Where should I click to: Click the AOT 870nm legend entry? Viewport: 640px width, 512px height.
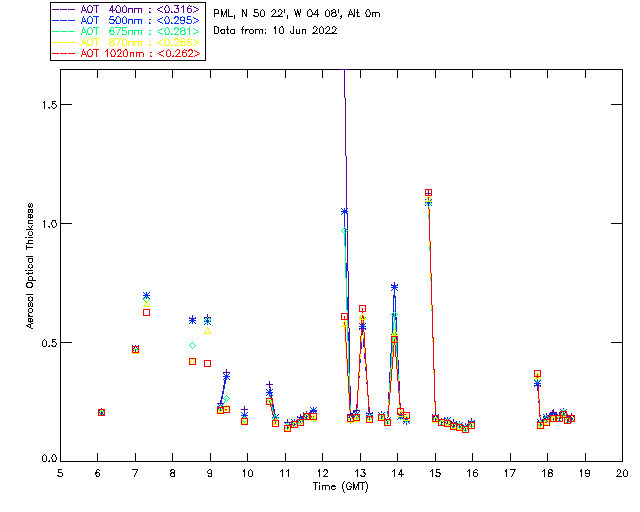tap(127, 42)
